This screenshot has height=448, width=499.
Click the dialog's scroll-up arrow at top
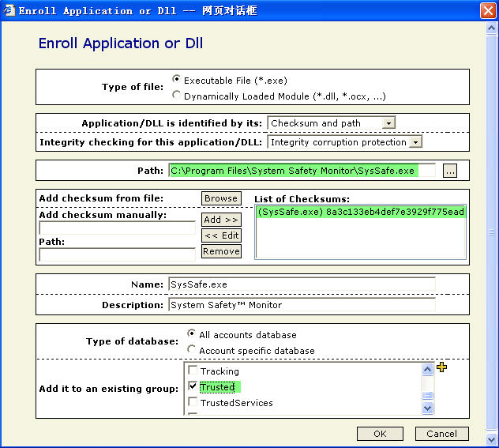click(x=491, y=28)
